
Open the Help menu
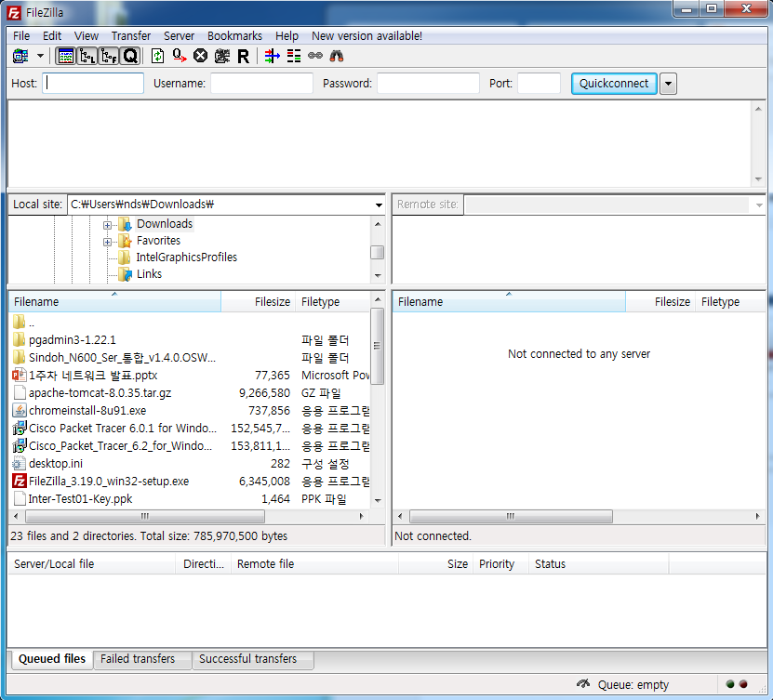coord(287,36)
